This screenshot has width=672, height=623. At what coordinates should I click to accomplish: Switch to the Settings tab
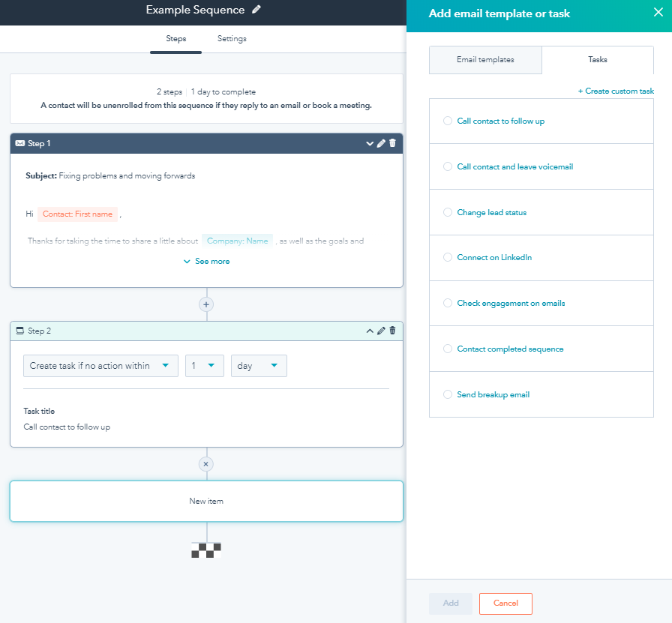coord(232,39)
